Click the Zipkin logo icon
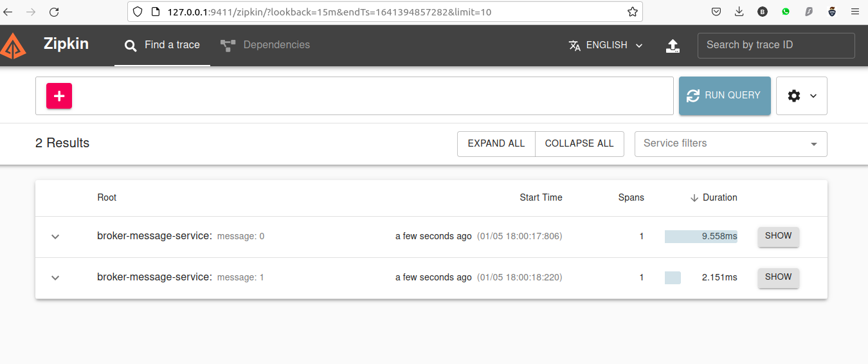The width and height of the screenshot is (868, 364). (x=13, y=45)
